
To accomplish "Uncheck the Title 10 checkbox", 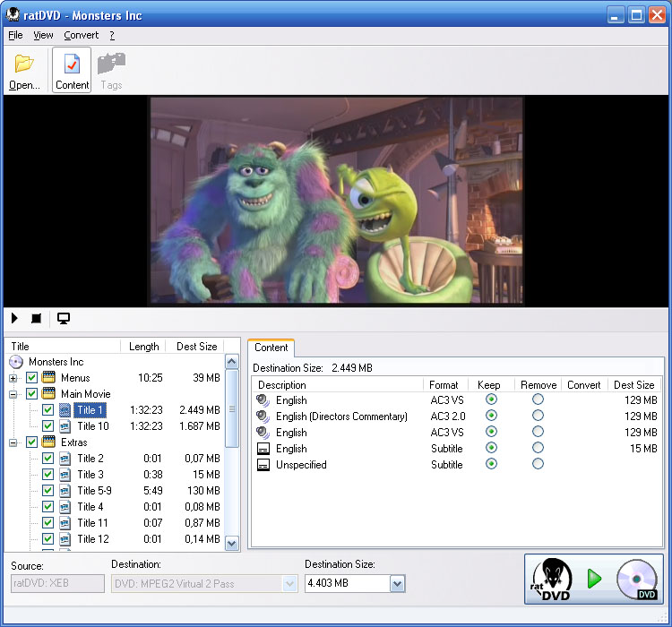I will coord(48,426).
